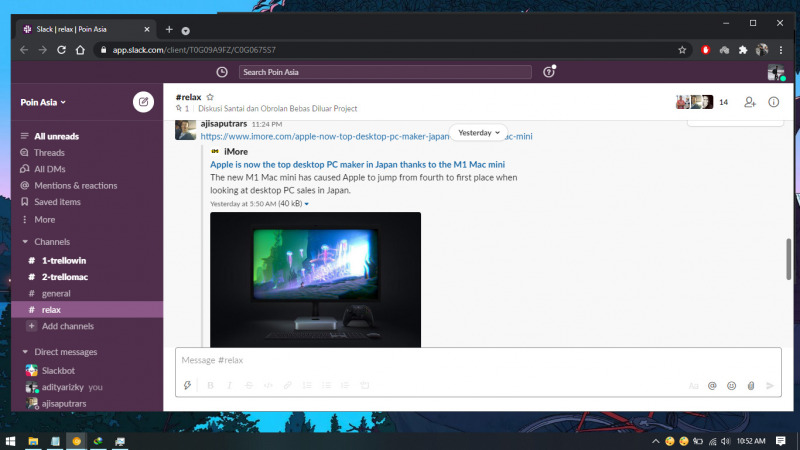Open the Chrome extensions puzzle icon
The height and width of the screenshot is (450, 800).
[743, 50]
